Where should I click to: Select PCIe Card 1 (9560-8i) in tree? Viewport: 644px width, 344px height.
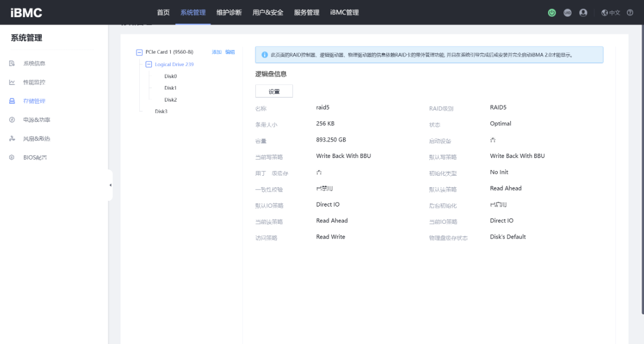pos(169,52)
